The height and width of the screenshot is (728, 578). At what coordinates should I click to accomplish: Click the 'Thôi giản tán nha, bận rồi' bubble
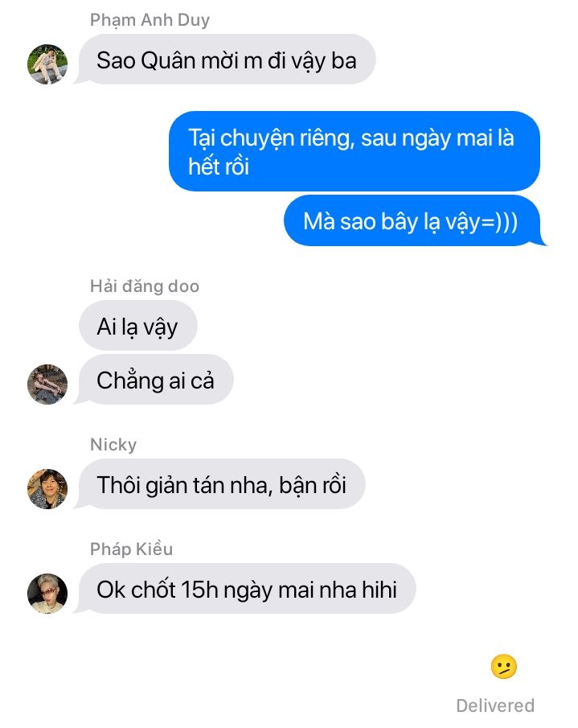pos(222,484)
